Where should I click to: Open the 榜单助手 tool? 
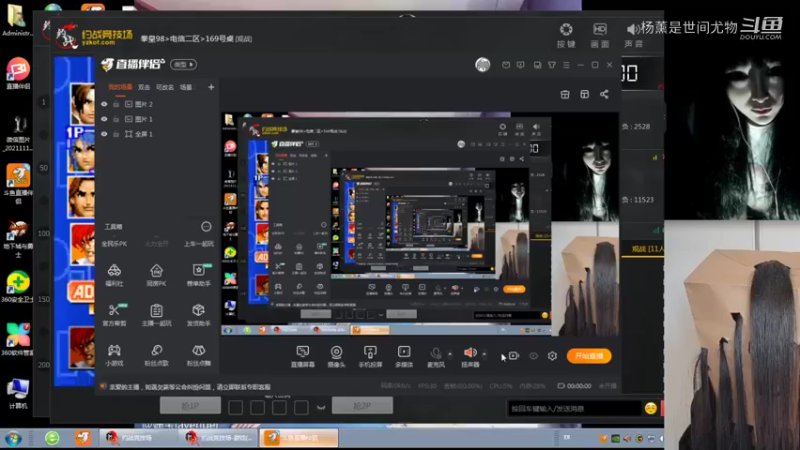198,275
